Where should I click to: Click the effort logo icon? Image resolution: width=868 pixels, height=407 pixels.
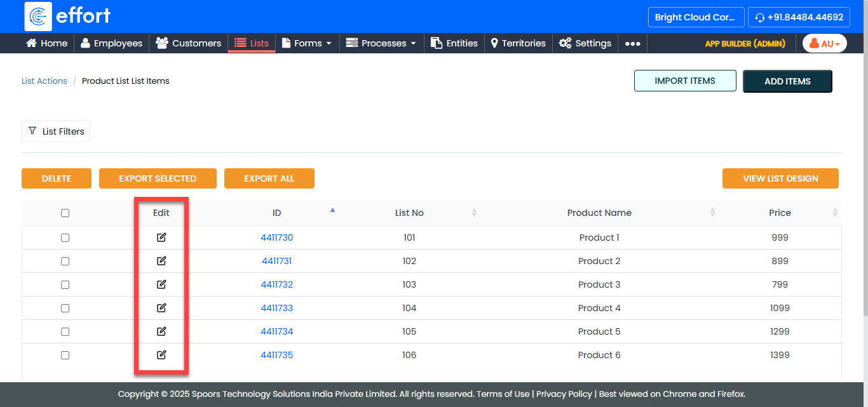point(38,17)
